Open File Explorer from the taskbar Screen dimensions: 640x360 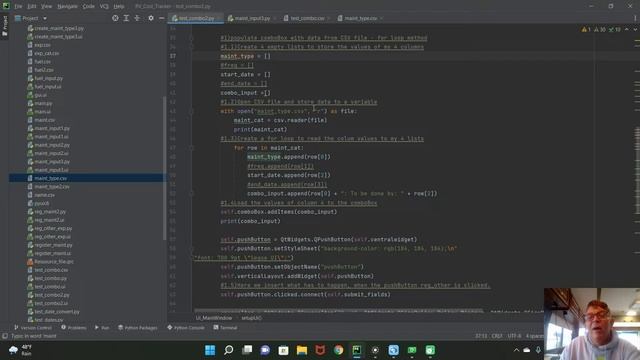(x=302, y=350)
